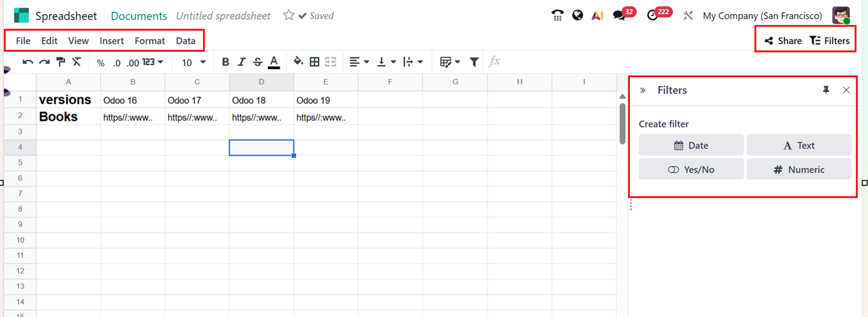Open the text color picker
The image size is (868, 317).
[x=274, y=62]
